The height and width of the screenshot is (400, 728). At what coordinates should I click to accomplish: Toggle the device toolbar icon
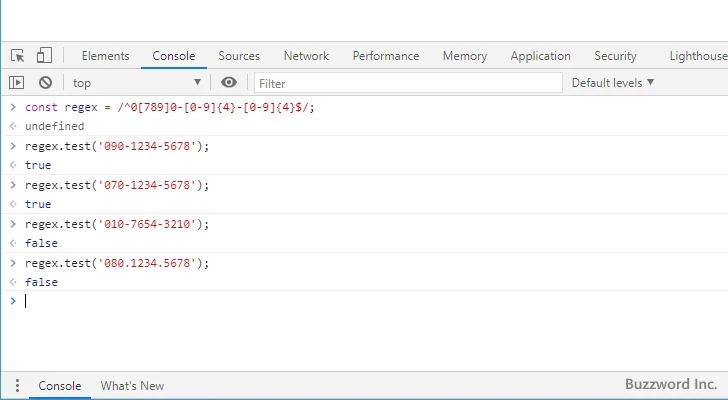click(44, 56)
